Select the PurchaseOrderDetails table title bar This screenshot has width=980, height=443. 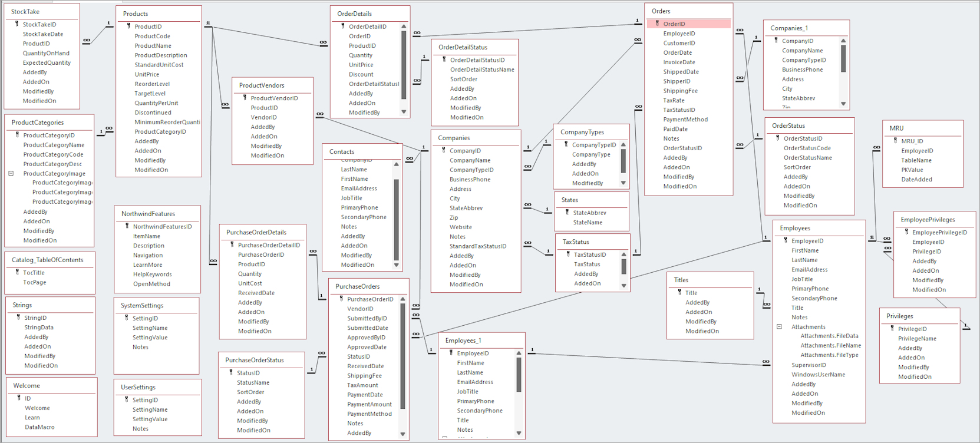pos(262,232)
